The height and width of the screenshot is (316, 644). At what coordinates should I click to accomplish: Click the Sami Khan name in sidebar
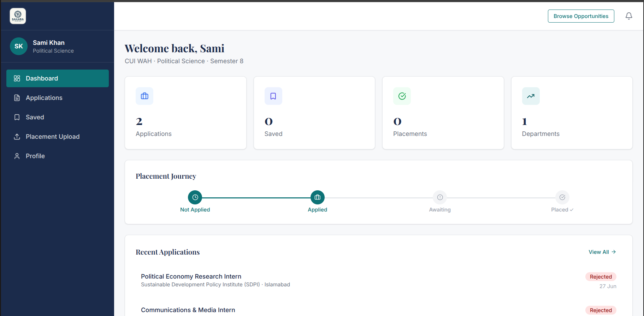49,43
